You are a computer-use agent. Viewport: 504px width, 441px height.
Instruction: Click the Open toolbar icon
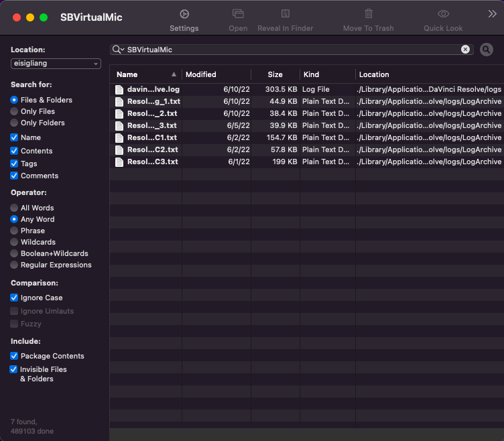pos(238,14)
